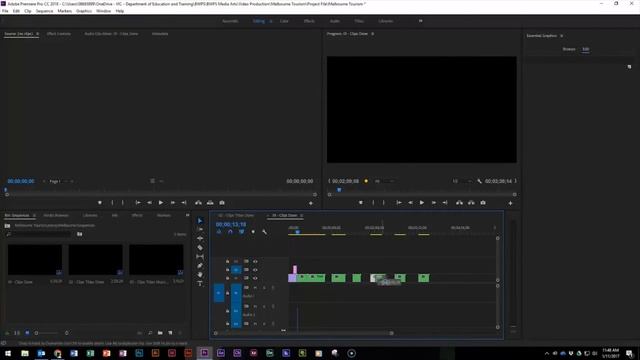Toggle V2 track output eye
This screenshot has width=640, height=360.
255,270
